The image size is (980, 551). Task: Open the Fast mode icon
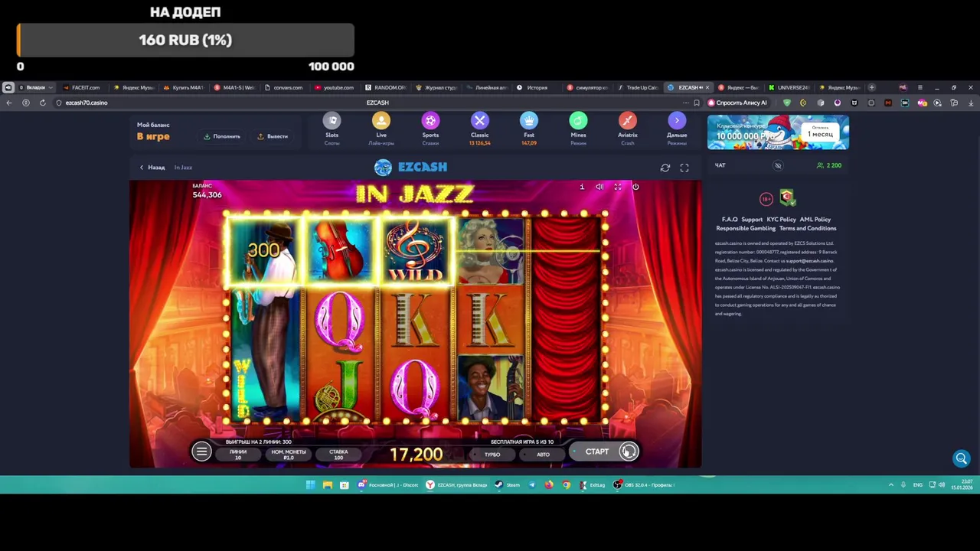529,121
